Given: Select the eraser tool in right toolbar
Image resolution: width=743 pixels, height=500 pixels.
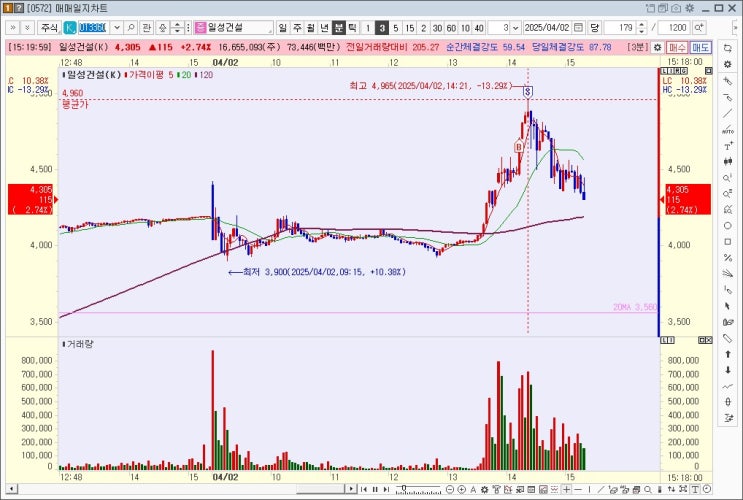Looking at the screenshot, I should point(728,338).
